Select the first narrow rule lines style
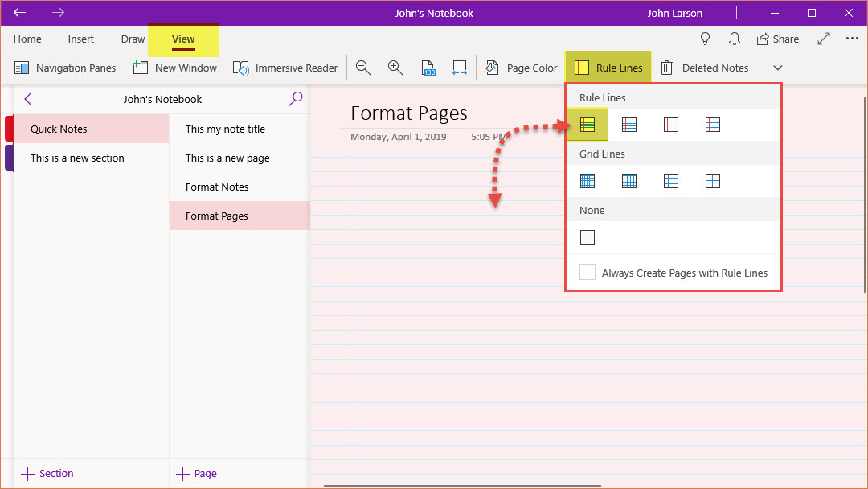Image resolution: width=868 pixels, height=489 pixels. [x=588, y=125]
